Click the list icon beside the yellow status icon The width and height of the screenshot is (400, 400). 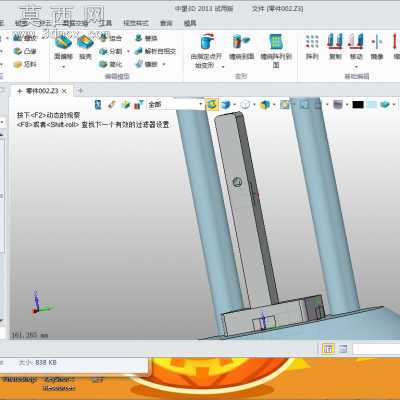click(x=343, y=349)
